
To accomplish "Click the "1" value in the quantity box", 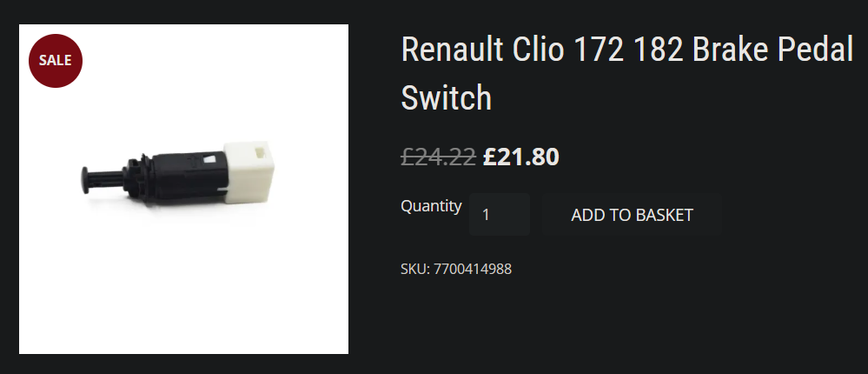I will tap(487, 214).
